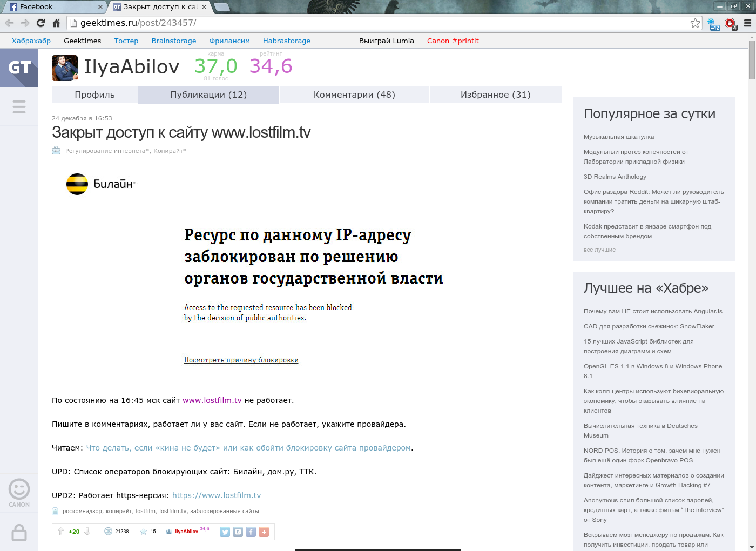Open the Комментарии (48) tab

click(354, 95)
